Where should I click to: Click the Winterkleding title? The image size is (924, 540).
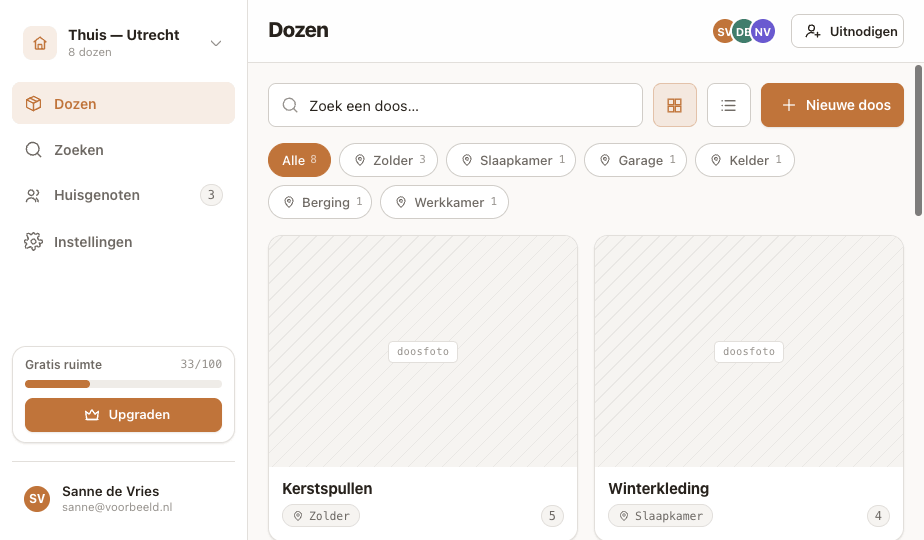[x=658, y=489]
